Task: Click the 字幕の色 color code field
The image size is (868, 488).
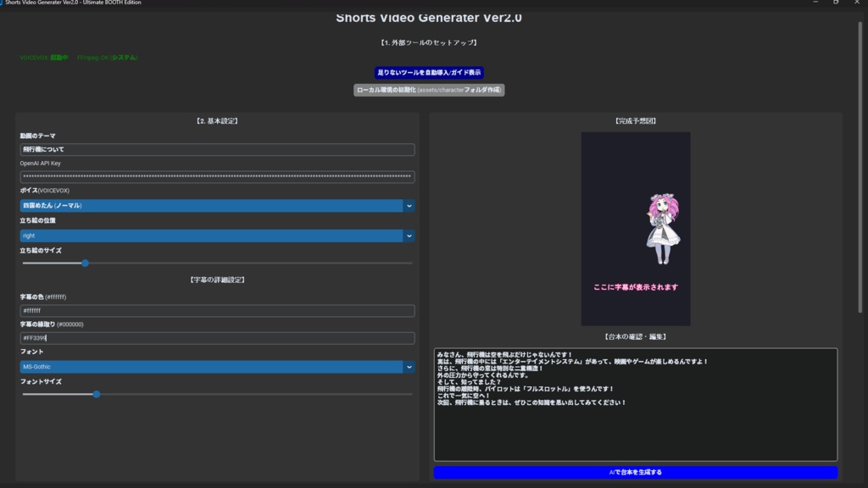Action: 214,311
